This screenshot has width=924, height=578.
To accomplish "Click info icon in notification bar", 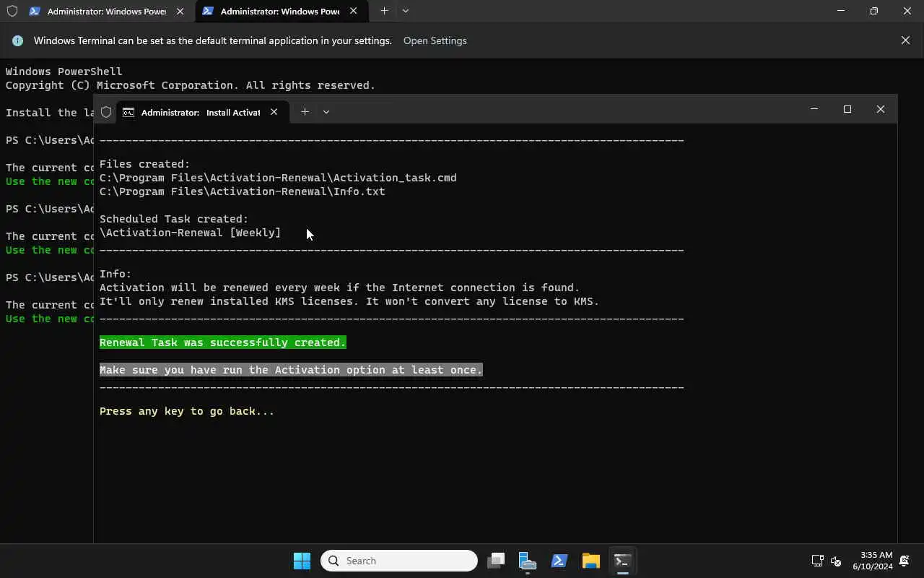I will tap(17, 40).
